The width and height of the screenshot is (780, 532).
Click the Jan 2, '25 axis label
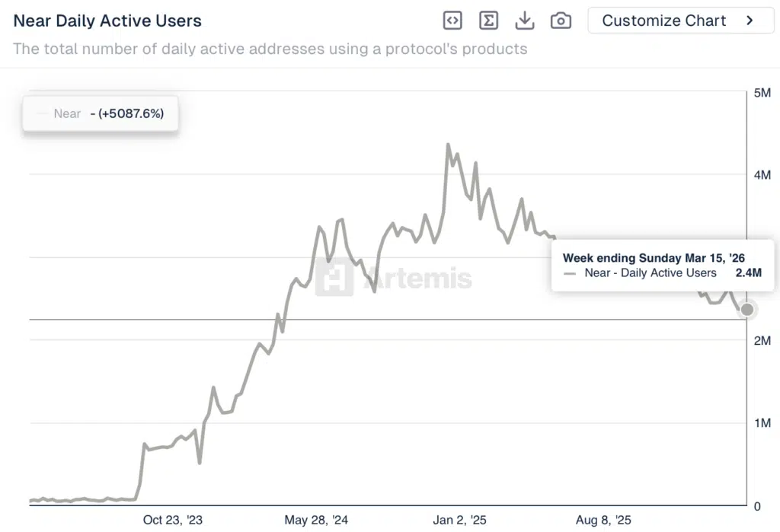pos(459,520)
